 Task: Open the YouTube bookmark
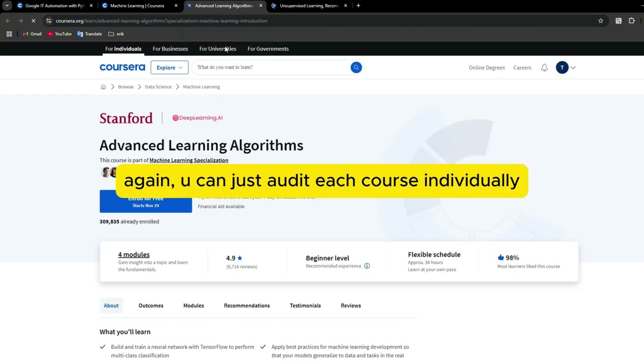(59, 34)
